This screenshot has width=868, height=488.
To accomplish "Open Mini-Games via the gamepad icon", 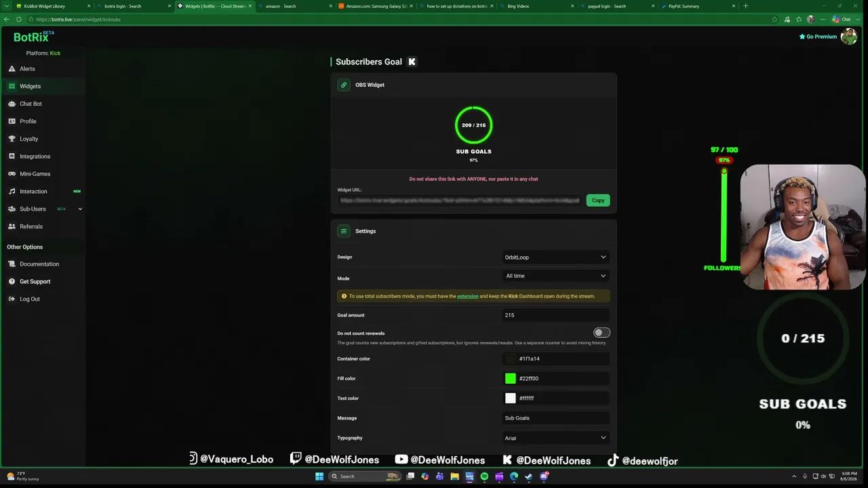I will click(12, 174).
